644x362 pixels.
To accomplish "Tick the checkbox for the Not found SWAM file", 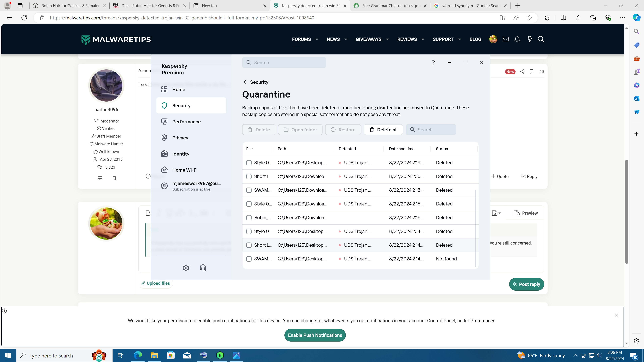I will (249, 259).
